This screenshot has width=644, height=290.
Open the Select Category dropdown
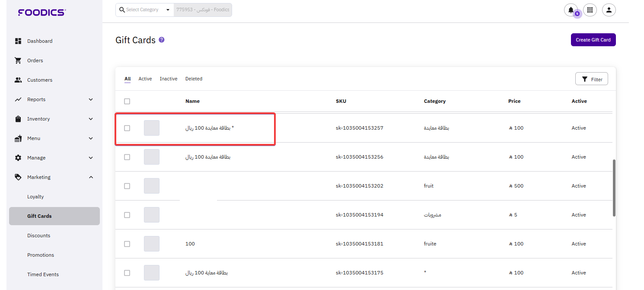[x=145, y=10]
